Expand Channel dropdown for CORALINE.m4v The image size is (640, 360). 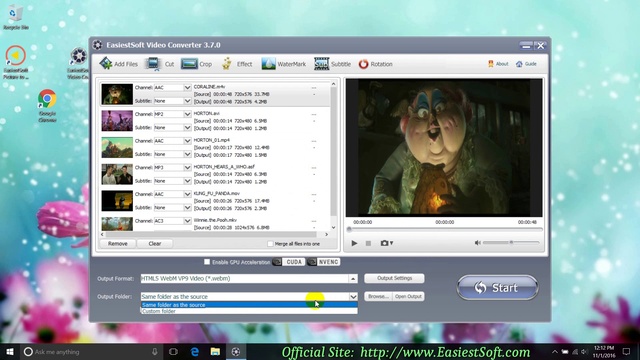coord(187,87)
